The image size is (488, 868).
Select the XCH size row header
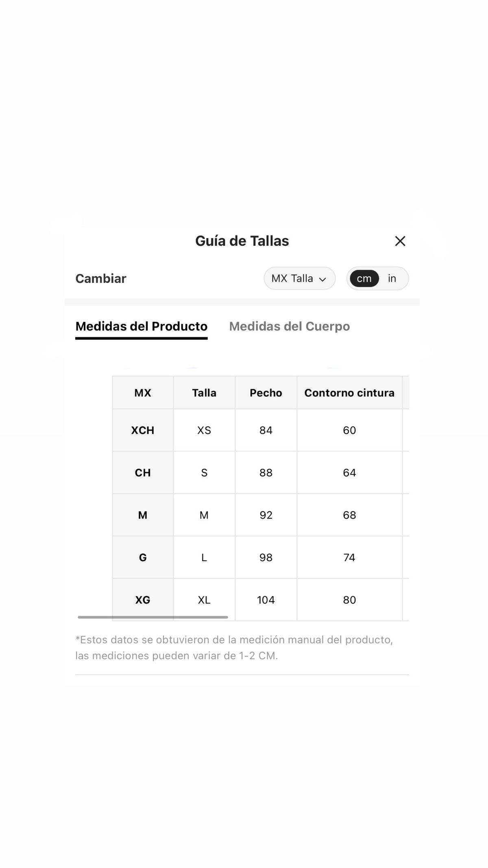(x=143, y=430)
